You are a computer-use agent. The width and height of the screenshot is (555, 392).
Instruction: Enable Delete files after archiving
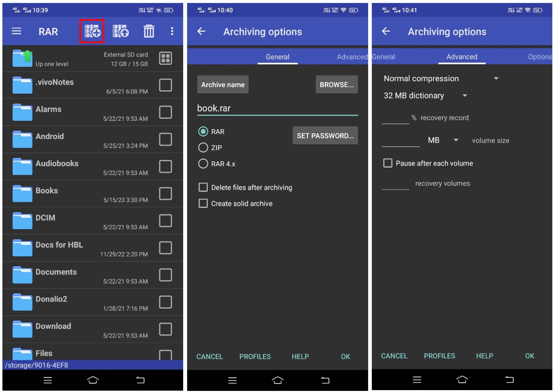(x=203, y=187)
